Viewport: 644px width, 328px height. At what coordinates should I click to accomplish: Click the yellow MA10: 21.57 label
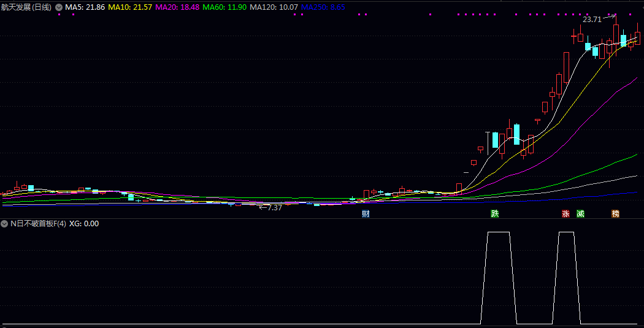pos(131,7)
